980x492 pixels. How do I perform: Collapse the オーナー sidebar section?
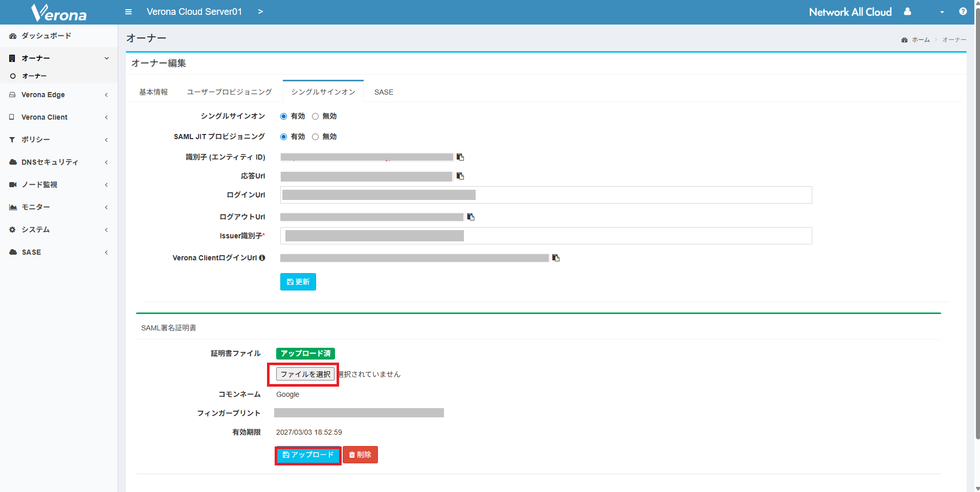pos(106,58)
